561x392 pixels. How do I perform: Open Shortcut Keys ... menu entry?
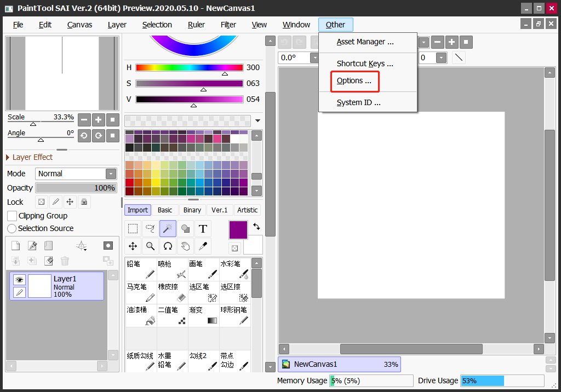pyautogui.click(x=364, y=64)
